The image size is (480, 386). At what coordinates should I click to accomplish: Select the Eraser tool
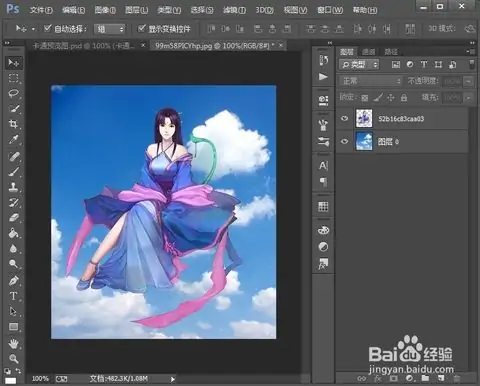(14, 218)
